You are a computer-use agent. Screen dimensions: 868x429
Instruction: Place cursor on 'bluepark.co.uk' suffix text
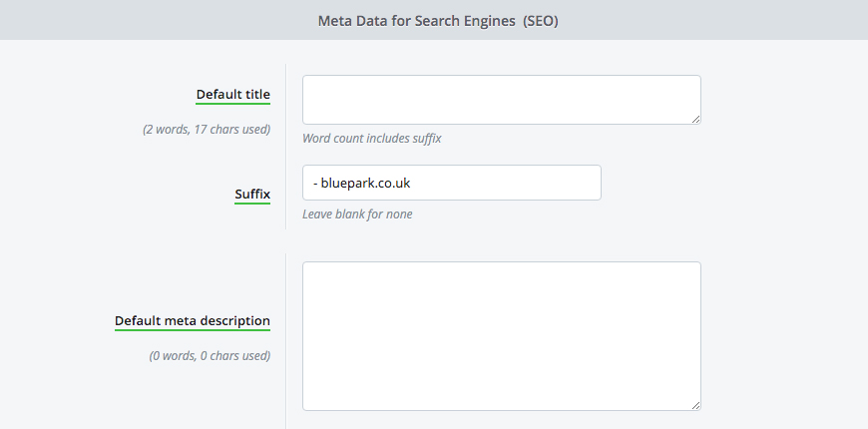[365, 183]
